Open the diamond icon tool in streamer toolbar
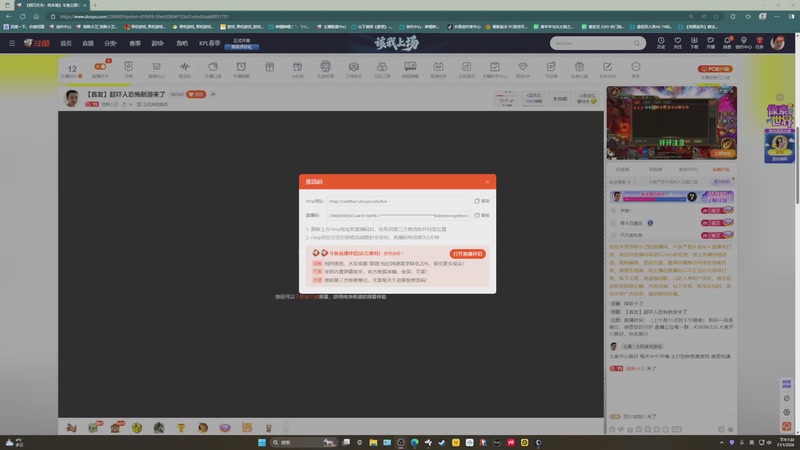Screen dimensions: 800x450 tap(522, 67)
